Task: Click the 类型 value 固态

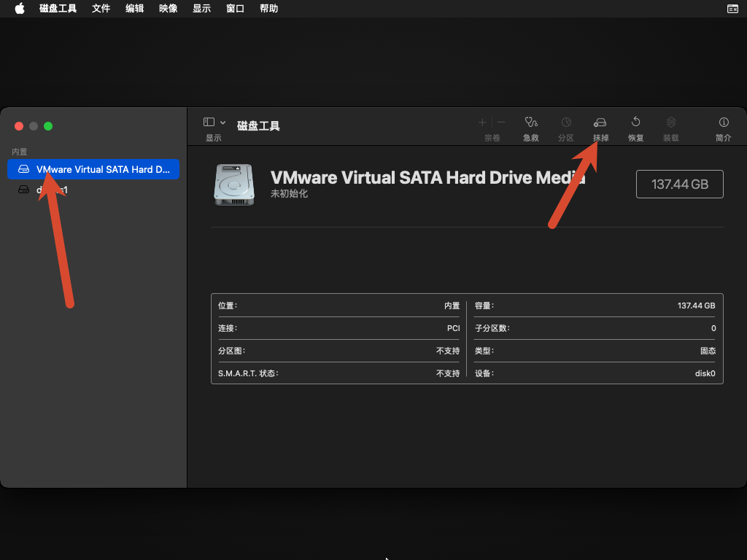Action: 708,351
